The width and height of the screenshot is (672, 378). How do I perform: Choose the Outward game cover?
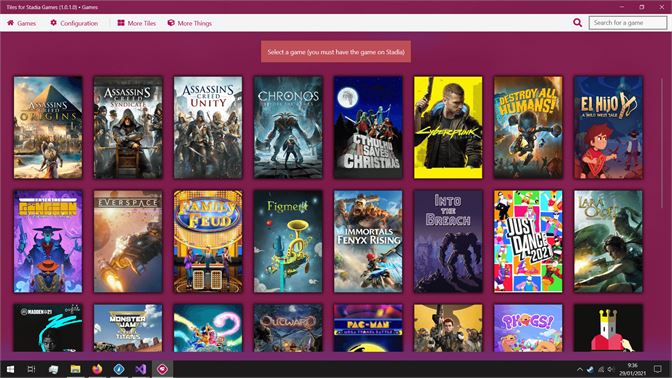point(288,328)
